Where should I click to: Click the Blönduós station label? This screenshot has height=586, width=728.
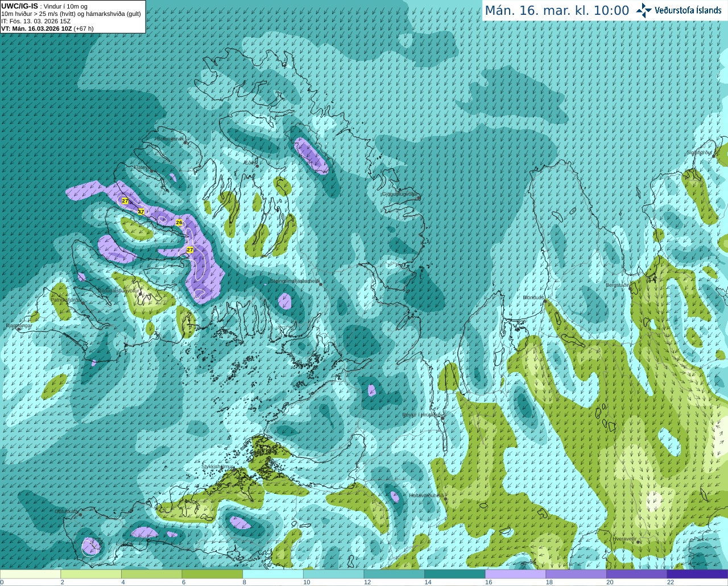tap(533, 298)
